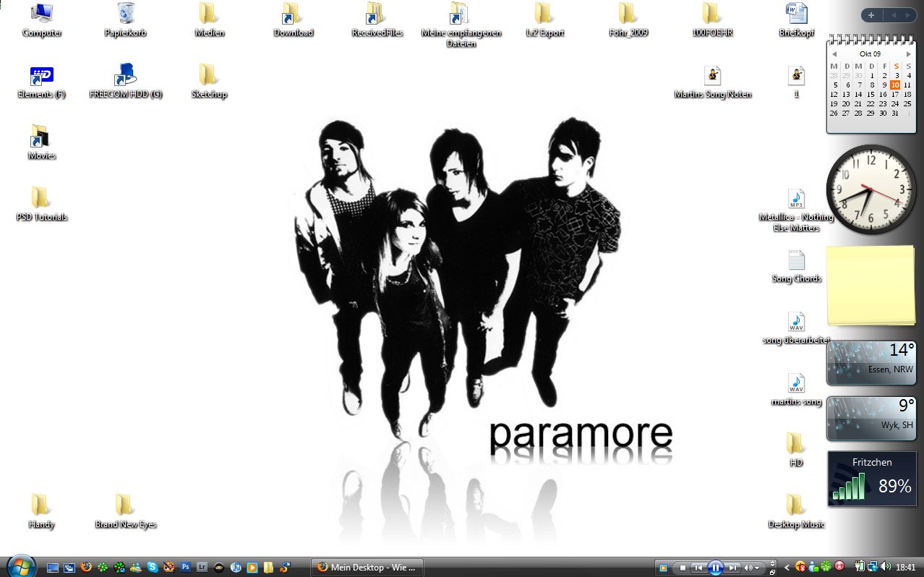924x577 pixels.
Task: Expand hidden system tray icons arrow
Action: pyautogui.click(x=787, y=568)
